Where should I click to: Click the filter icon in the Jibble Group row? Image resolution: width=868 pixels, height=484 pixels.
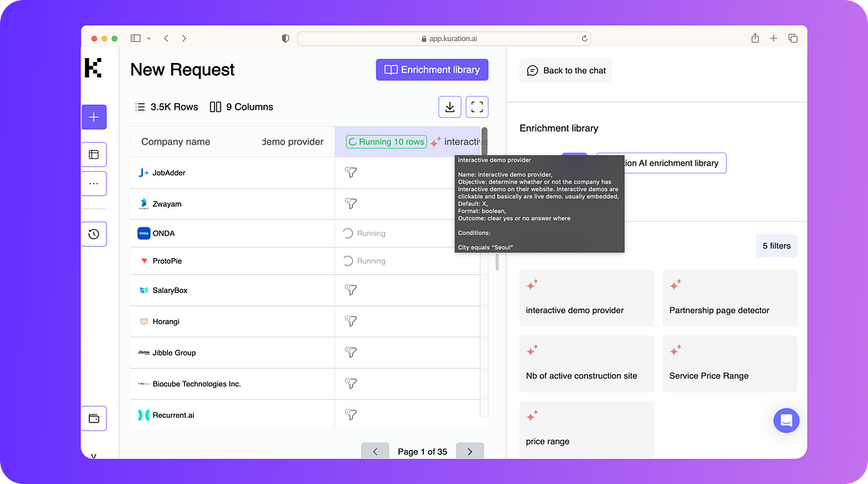pos(350,353)
